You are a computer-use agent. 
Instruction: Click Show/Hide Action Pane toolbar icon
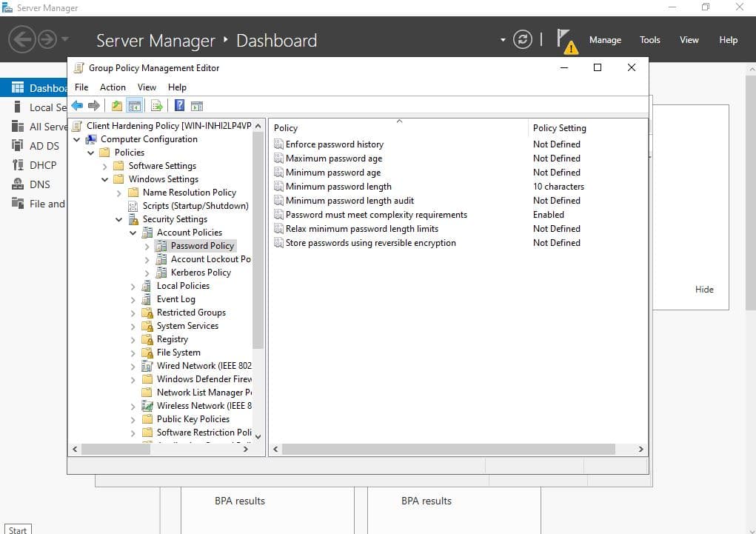pyautogui.click(x=197, y=106)
